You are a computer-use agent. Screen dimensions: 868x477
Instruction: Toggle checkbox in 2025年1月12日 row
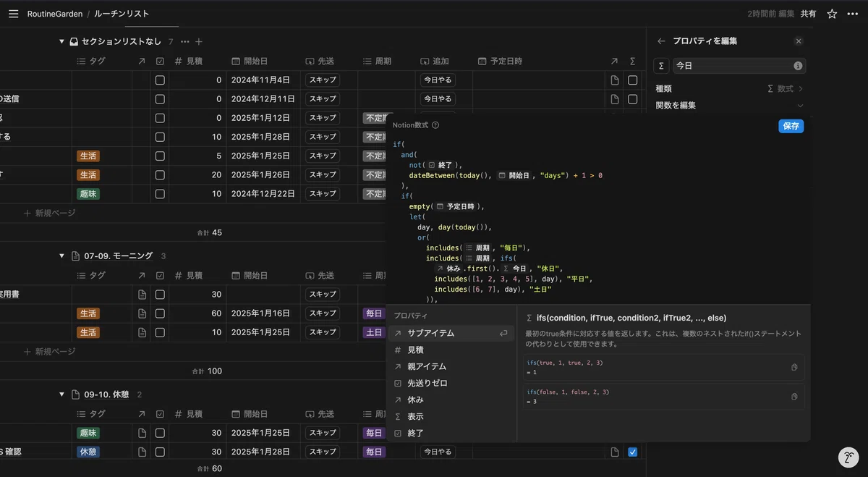click(x=160, y=118)
